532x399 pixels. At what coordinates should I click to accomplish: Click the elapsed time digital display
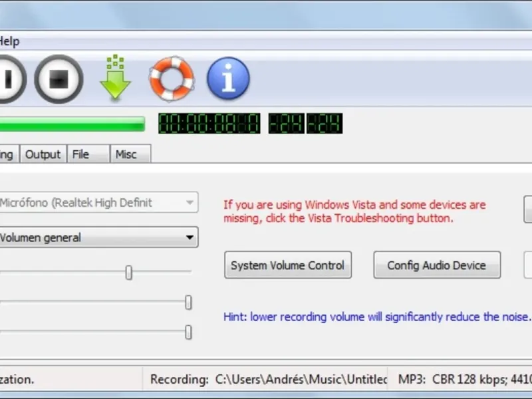[x=209, y=123]
